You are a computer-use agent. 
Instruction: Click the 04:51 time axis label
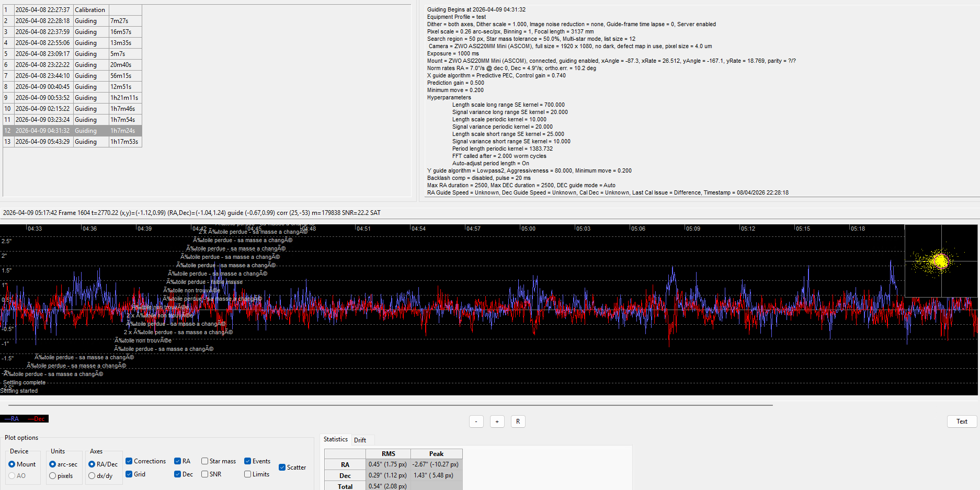363,229
